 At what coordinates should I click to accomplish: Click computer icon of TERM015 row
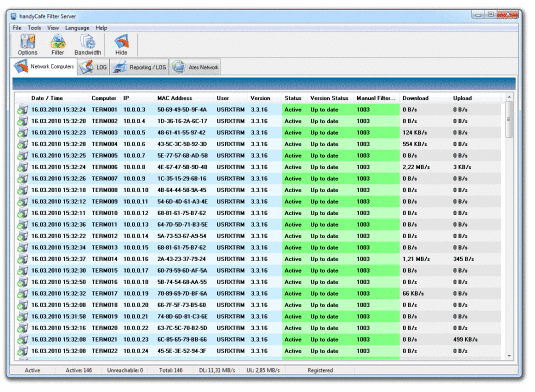[x=23, y=271]
